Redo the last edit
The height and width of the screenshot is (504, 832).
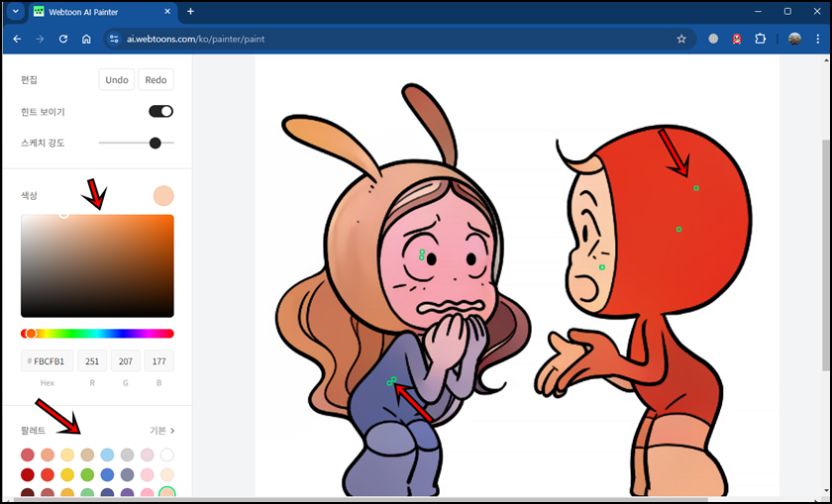156,79
